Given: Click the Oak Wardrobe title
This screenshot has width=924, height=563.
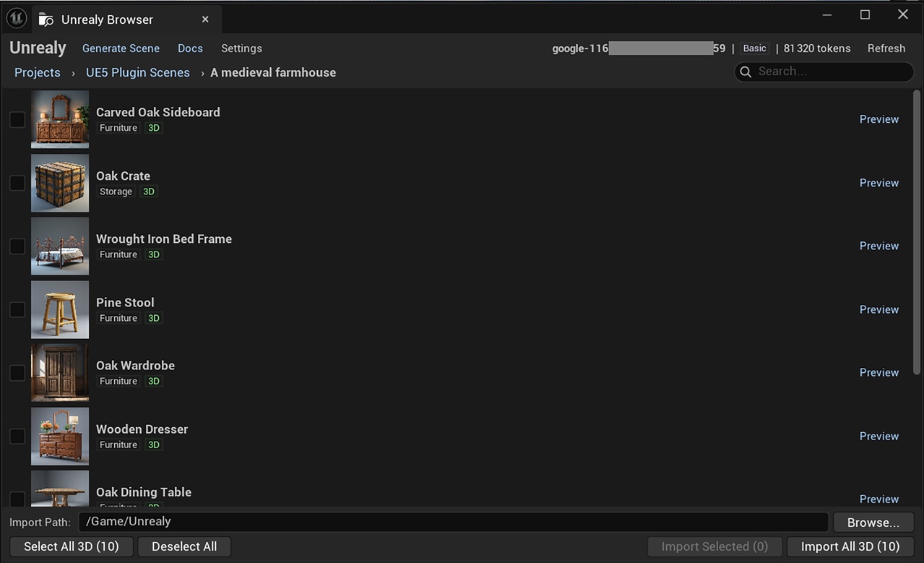Looking at the screenshot, I should pos(136,365).
